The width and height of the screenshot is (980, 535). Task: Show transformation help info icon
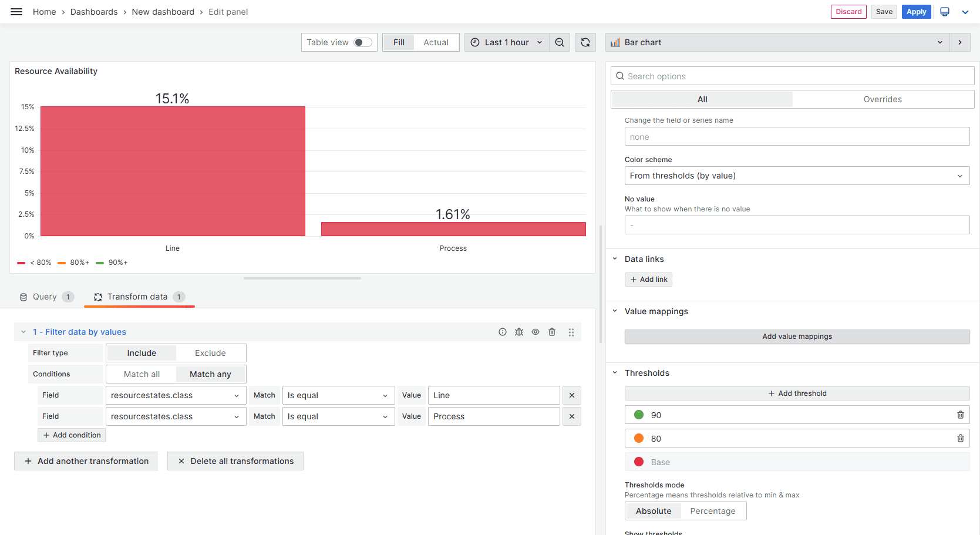503,332
